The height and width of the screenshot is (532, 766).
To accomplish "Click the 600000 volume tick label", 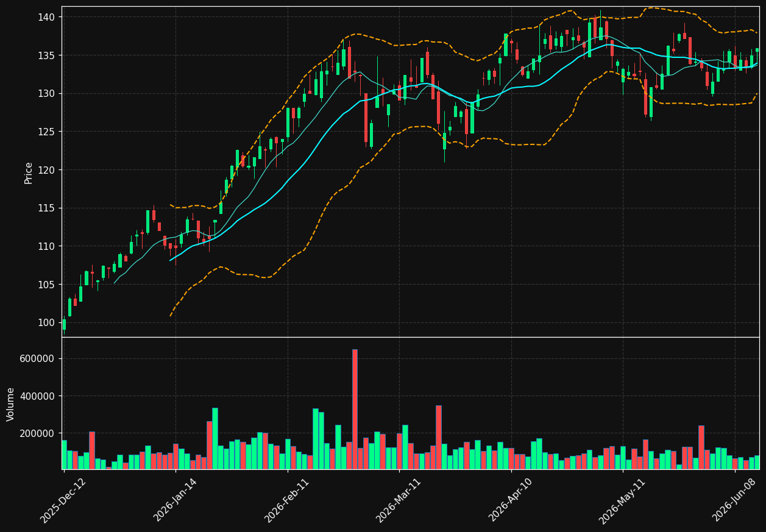I will coord(38,358).
